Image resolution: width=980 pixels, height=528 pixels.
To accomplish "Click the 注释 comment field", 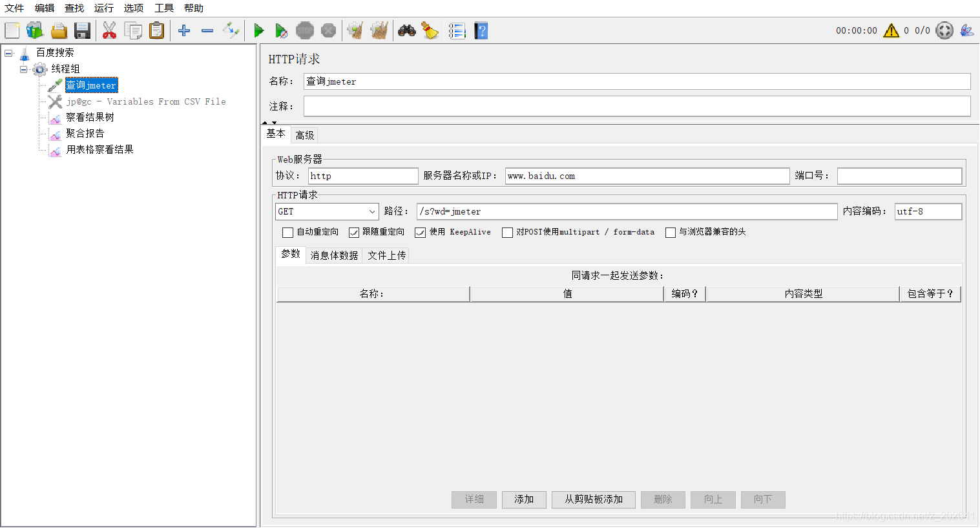I will (x=637, y=106).
